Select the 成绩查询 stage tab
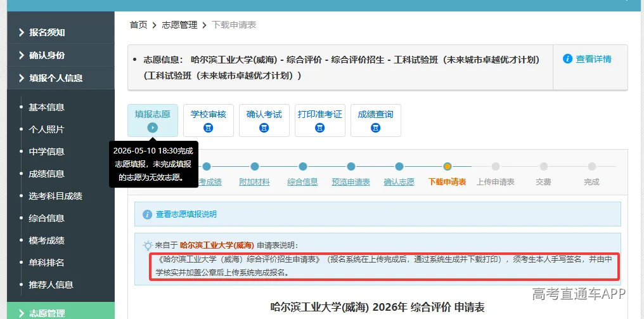The height and width of the screenshot is (319, 644). click(x=376, y=120)
